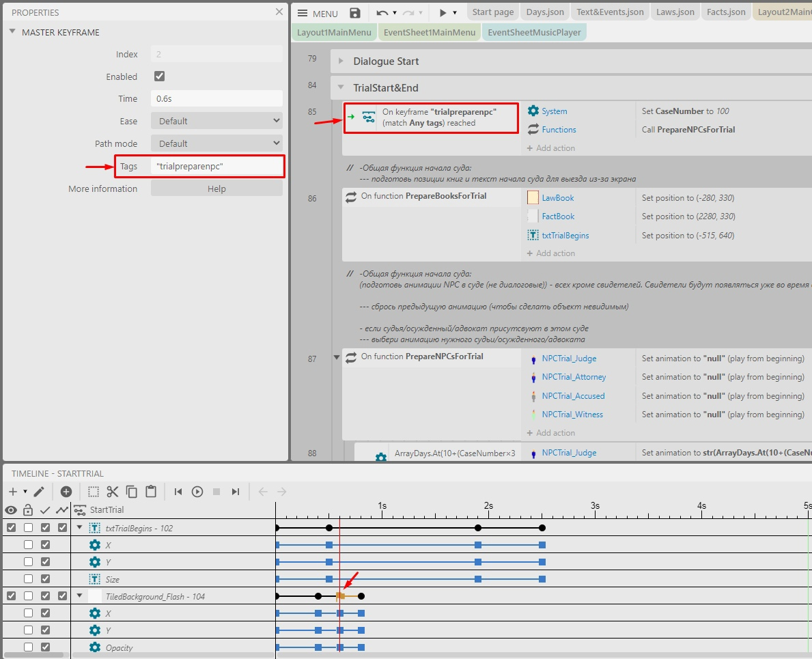Click the Functions arrows icon in event 85

[x=533, y=130]
